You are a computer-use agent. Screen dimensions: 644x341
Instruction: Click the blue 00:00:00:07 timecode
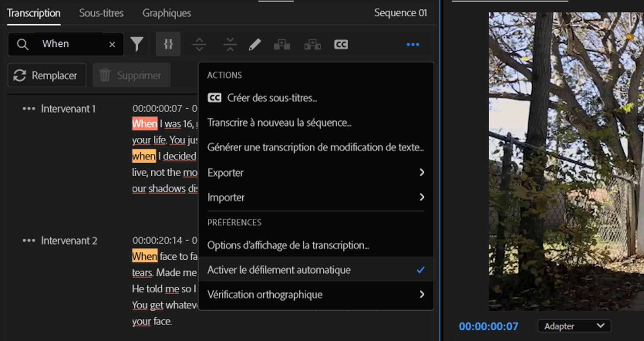[x=489, y=327]
